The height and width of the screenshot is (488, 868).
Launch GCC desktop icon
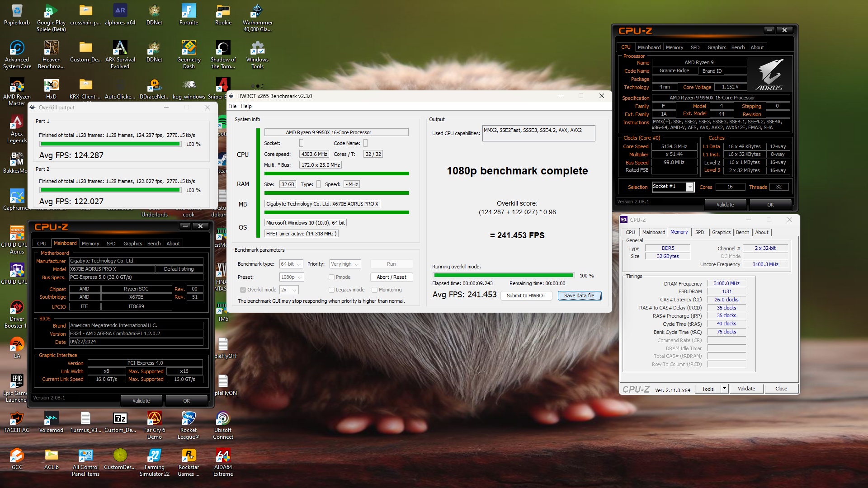point(17,459)
